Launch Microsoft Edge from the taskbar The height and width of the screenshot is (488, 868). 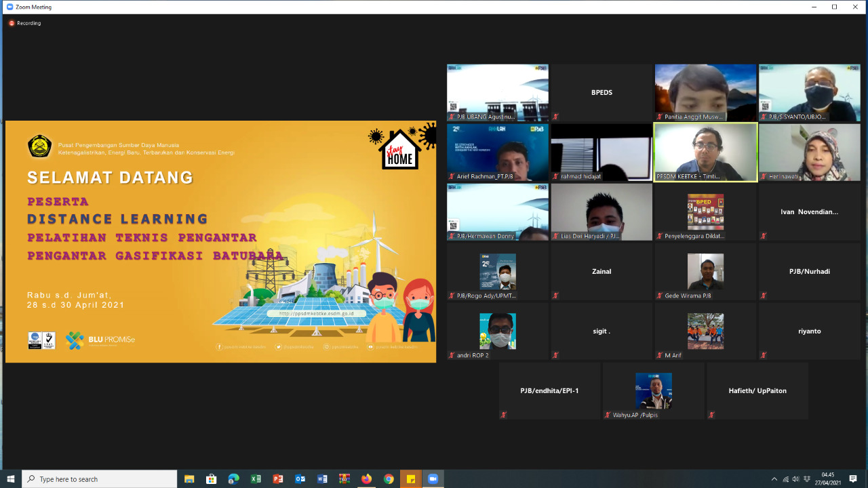point(234,479)
